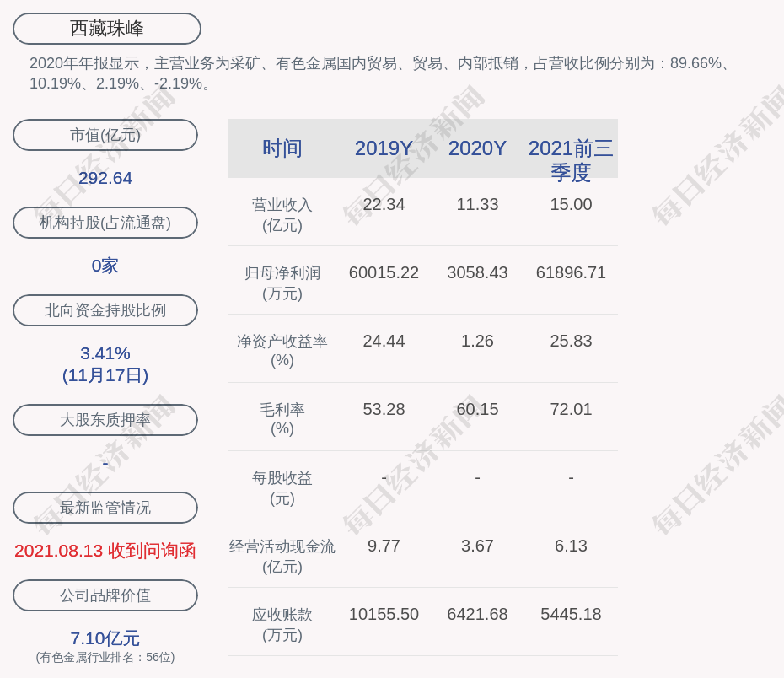Image resolution: width=784 pixels, height=678 pixels.
Task: Click the ROE value 1.26
Action: tap(477, 341)
